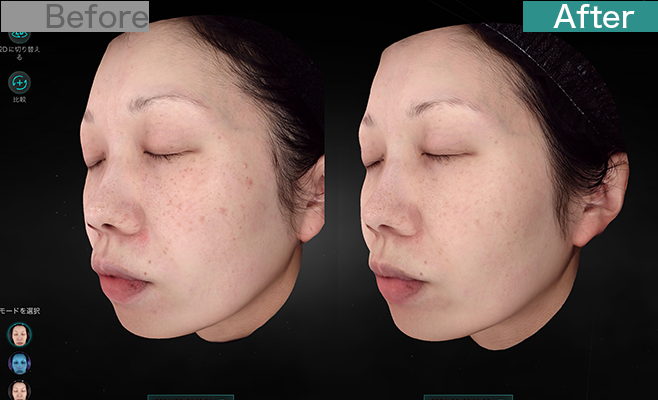
Task: Click the '比較' text label
Action: [x=18, y=101]
